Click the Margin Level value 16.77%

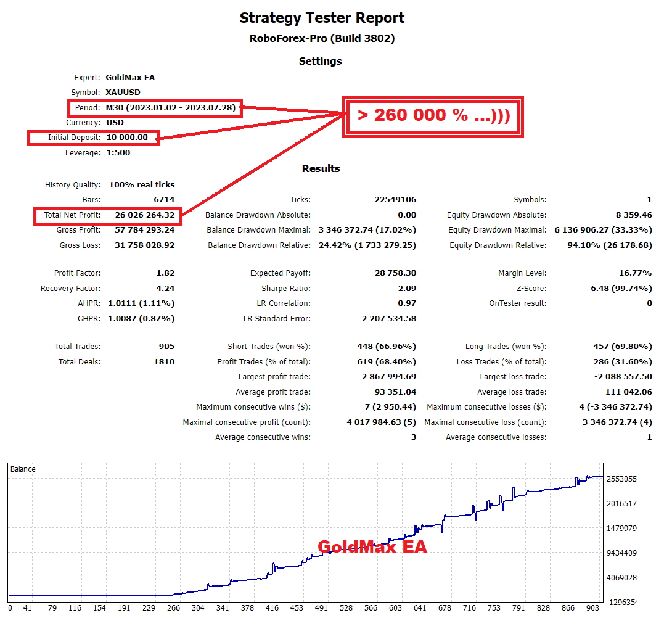coord(635,273)
